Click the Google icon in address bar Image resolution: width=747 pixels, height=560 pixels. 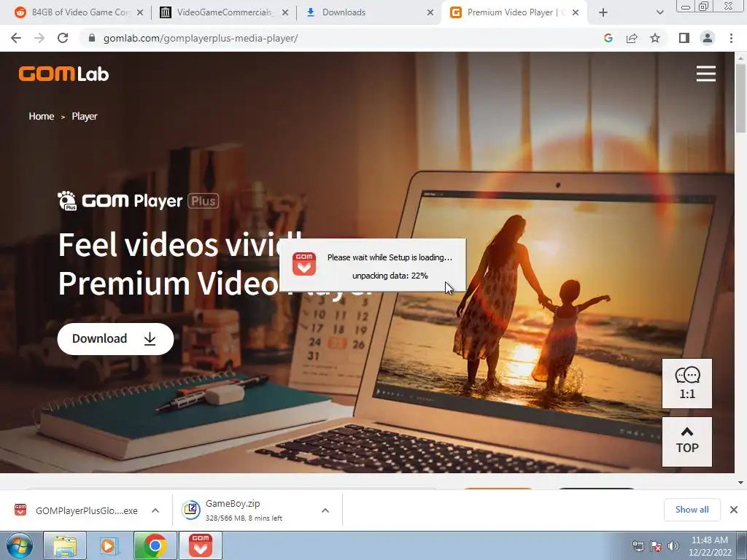click(608, 38)
